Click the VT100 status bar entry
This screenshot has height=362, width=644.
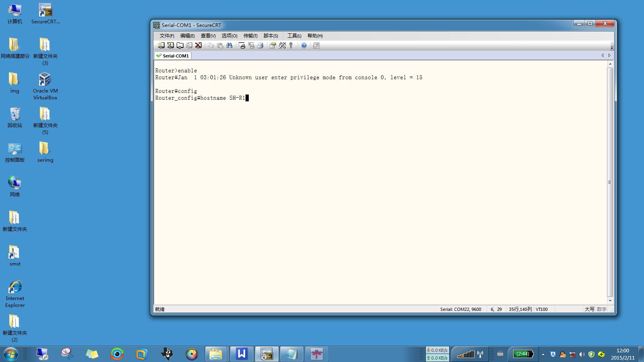[541, 309]
